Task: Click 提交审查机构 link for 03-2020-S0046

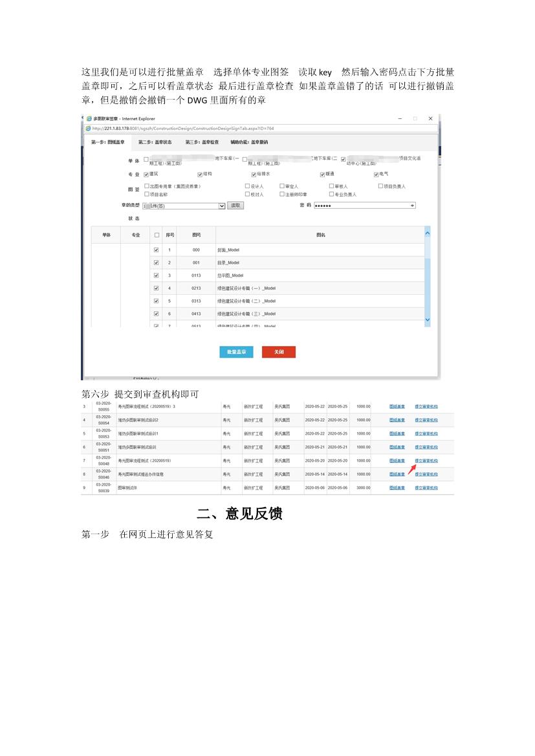Action: (426, 474)
